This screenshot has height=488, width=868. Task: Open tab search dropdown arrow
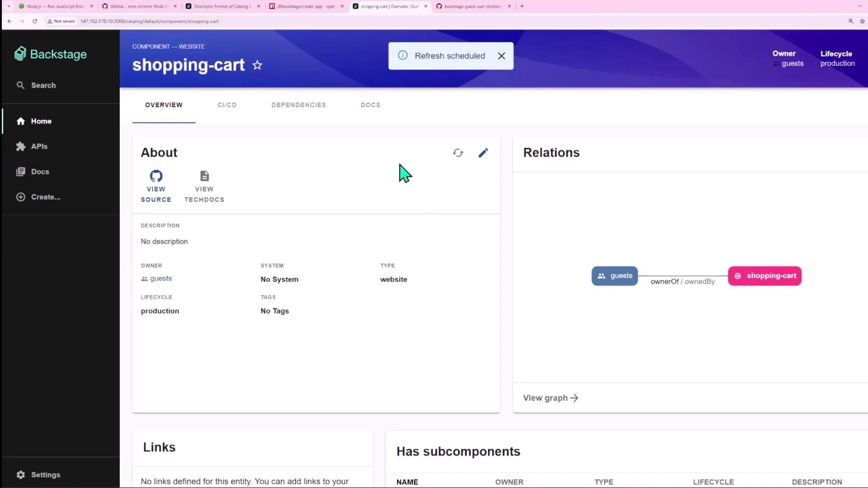(9, 6)
